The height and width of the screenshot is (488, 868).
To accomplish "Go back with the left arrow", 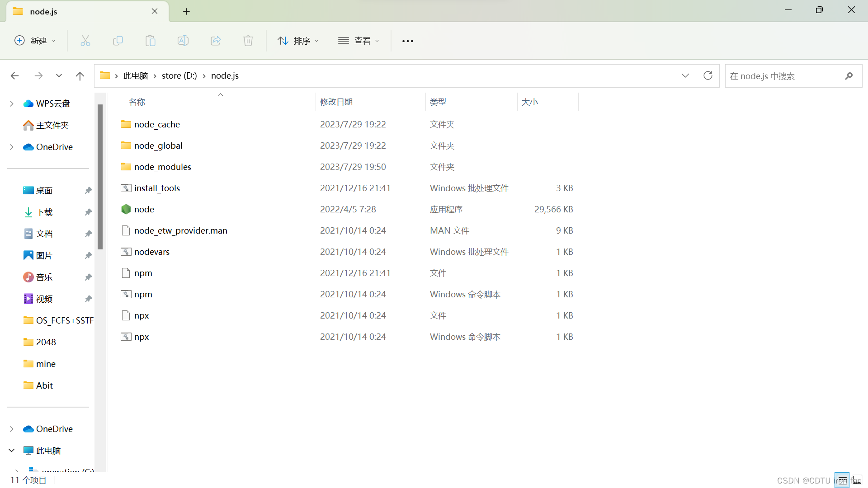I will tap(14, 76).
